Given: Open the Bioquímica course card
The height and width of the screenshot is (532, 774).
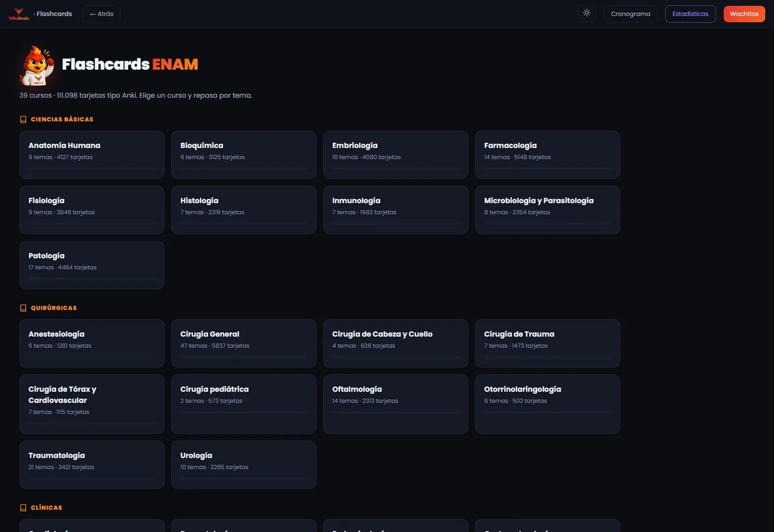Looking at the screenshot, I should pyautogui.click(x=244, y=155).
